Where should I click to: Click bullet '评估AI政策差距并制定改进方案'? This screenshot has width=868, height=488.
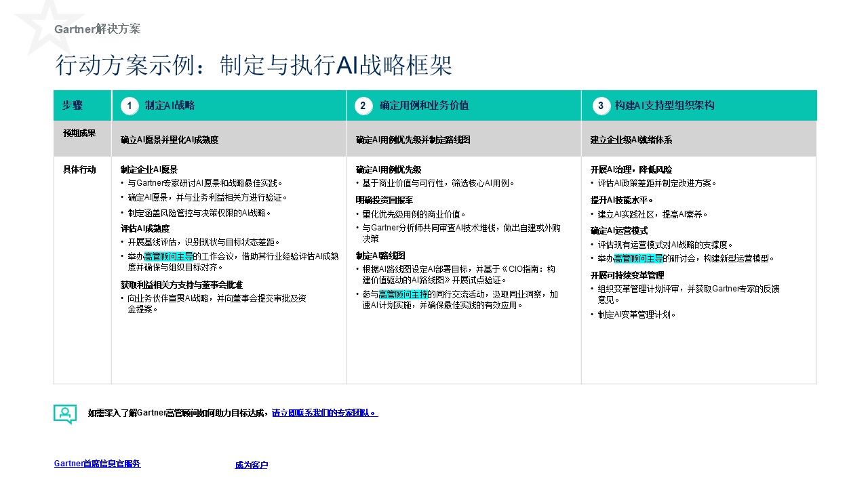[657, 183]
